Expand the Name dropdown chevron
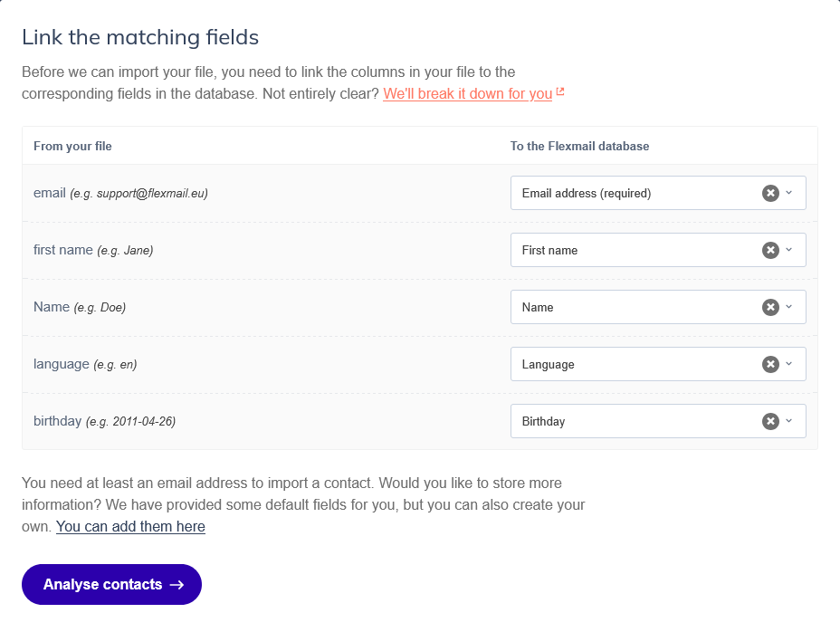 pos(789,307)
